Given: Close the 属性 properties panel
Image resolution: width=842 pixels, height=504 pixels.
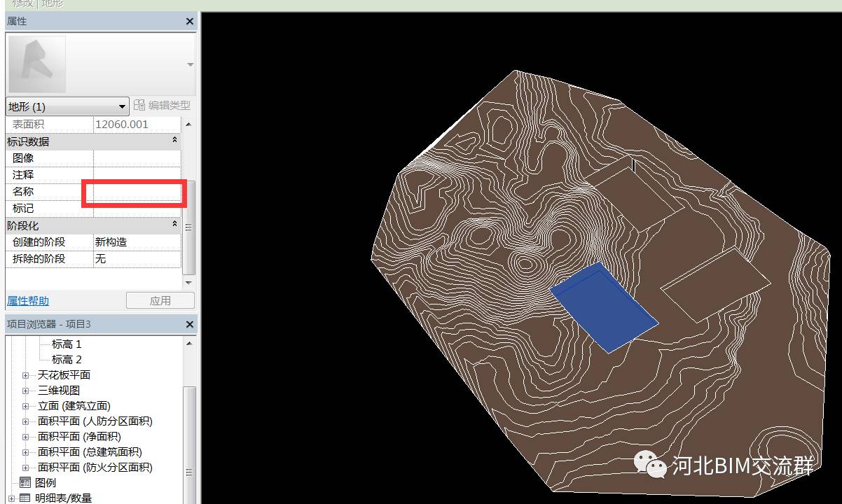Looking at the screenshot, I should 190,22.
